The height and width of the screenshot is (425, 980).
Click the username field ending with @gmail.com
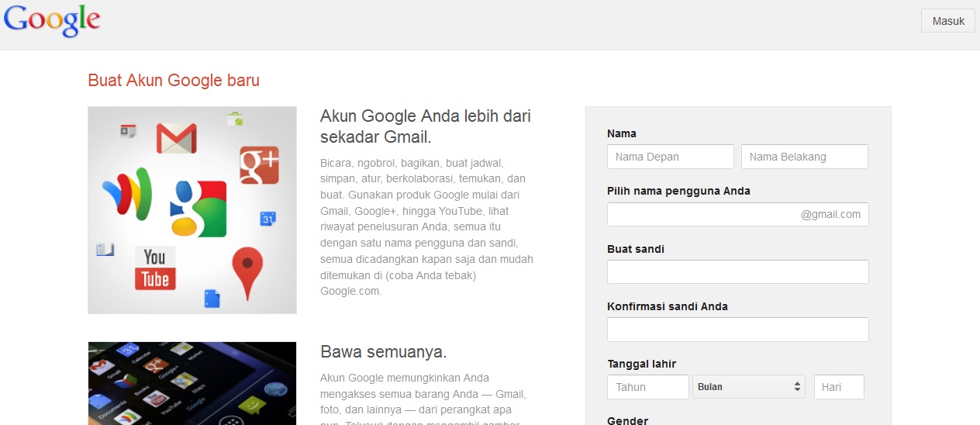click(738, 215)
